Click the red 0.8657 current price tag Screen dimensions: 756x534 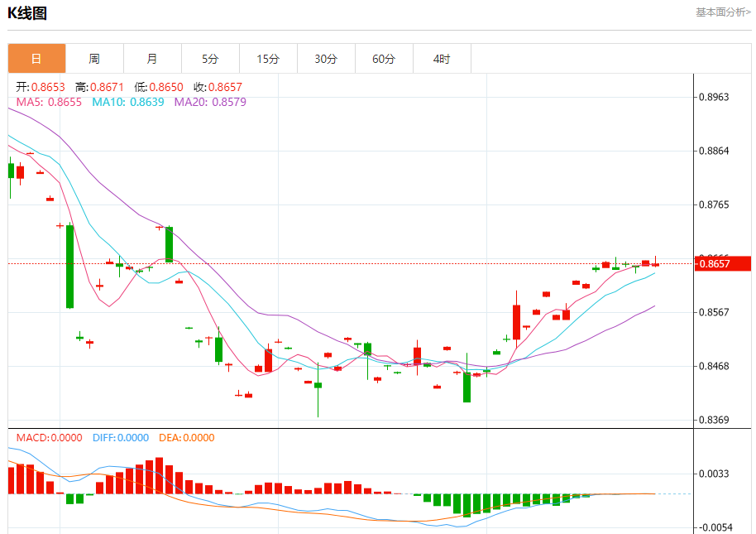tap(723, 264)
